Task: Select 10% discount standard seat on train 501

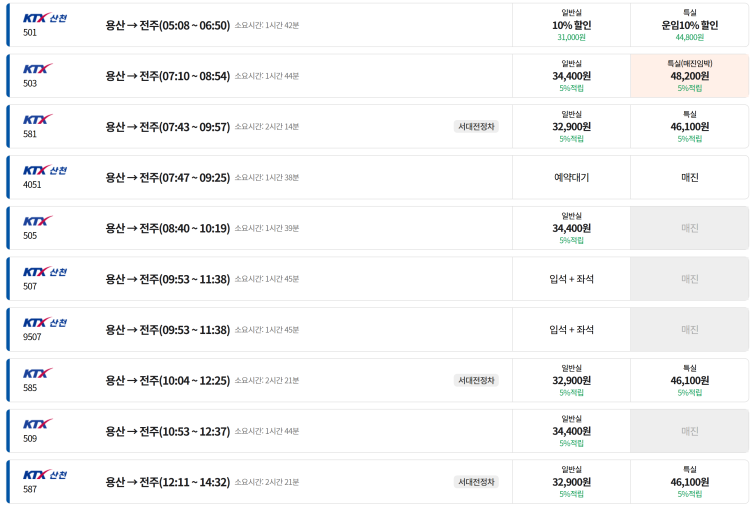Action: pyautogui.click(x=571, y=25)
